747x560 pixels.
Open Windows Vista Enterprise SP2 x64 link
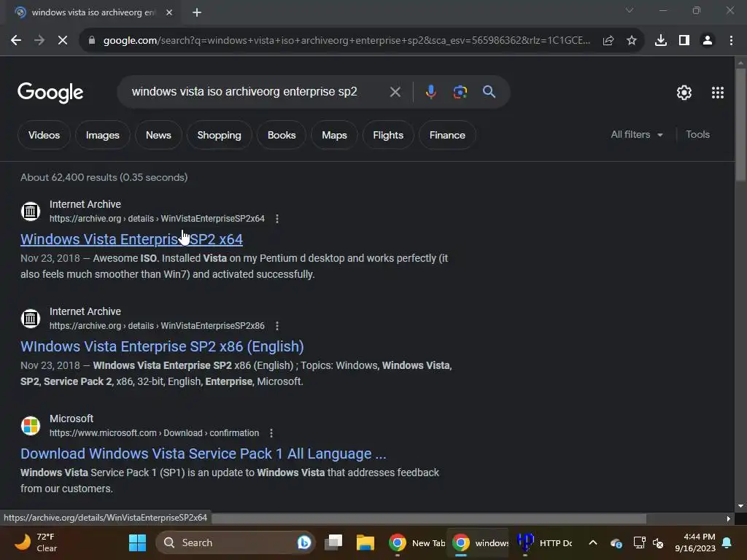[x=131, y=239]
